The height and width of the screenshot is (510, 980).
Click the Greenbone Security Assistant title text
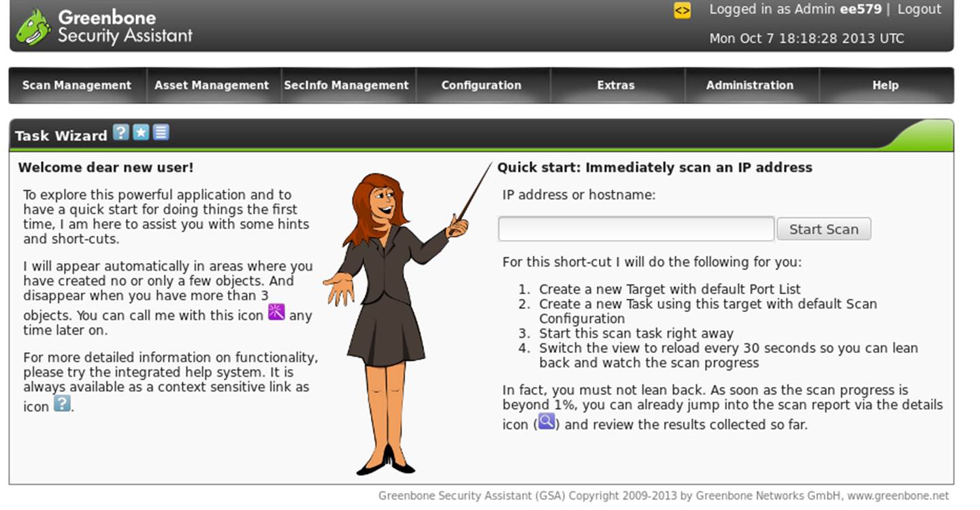click(125, 27)
